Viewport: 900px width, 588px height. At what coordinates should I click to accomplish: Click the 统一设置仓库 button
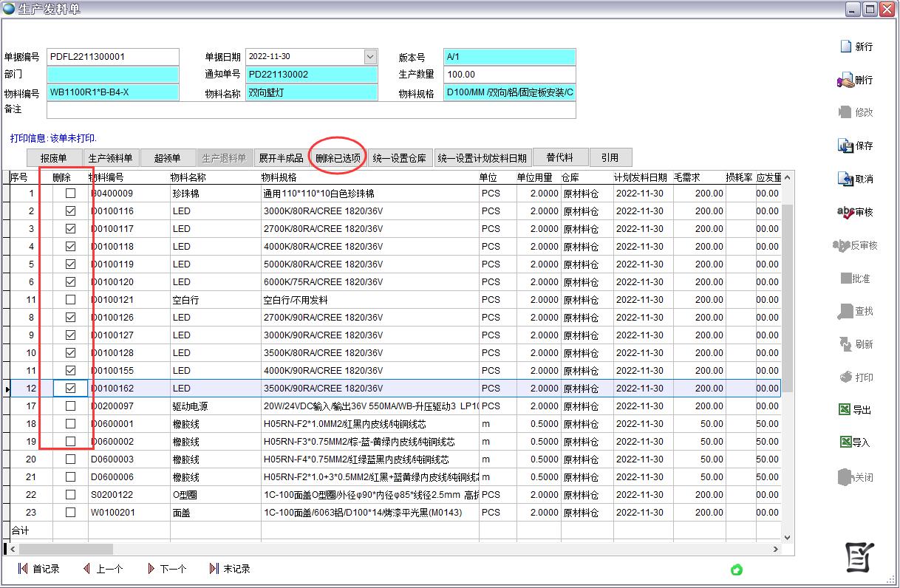(x=400, y=158)
